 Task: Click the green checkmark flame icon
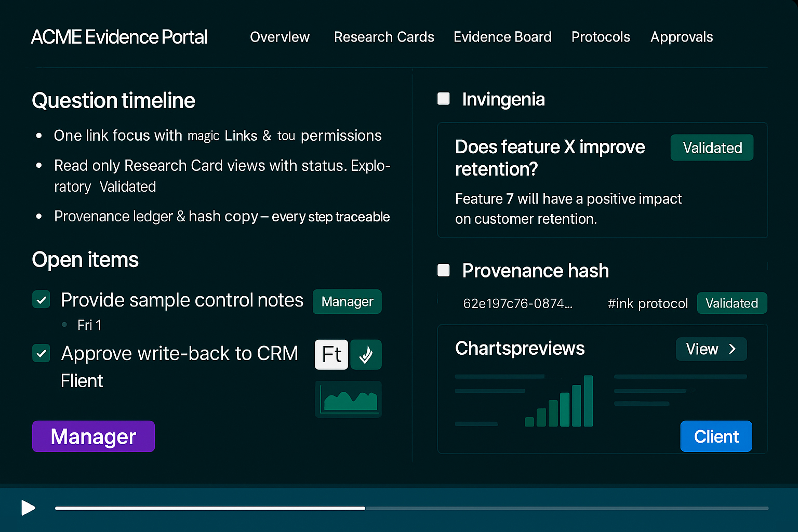click(x=366, y=355)
